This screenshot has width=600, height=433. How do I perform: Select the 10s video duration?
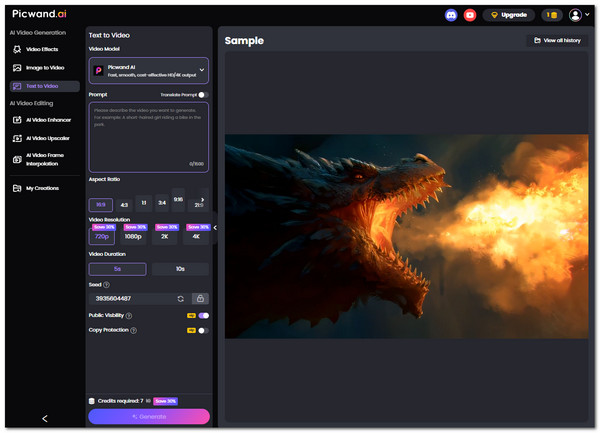[180, 269]
